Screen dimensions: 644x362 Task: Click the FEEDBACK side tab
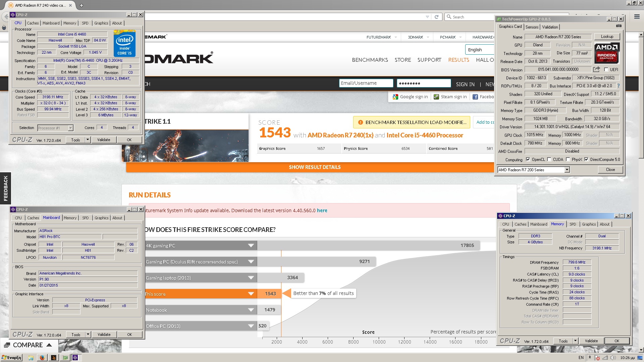pos(5,188)
